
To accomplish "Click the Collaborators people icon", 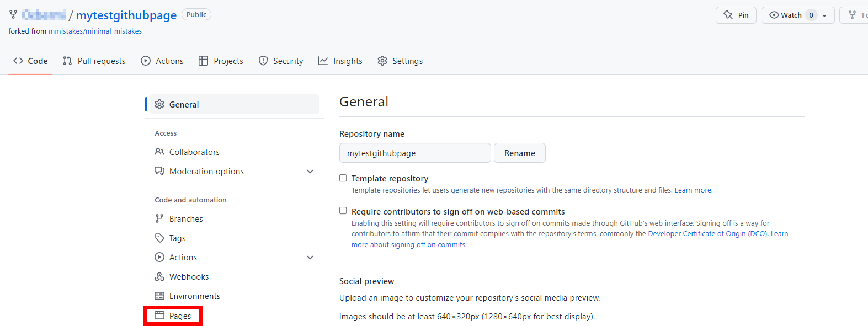I will (x=159, y=152).
